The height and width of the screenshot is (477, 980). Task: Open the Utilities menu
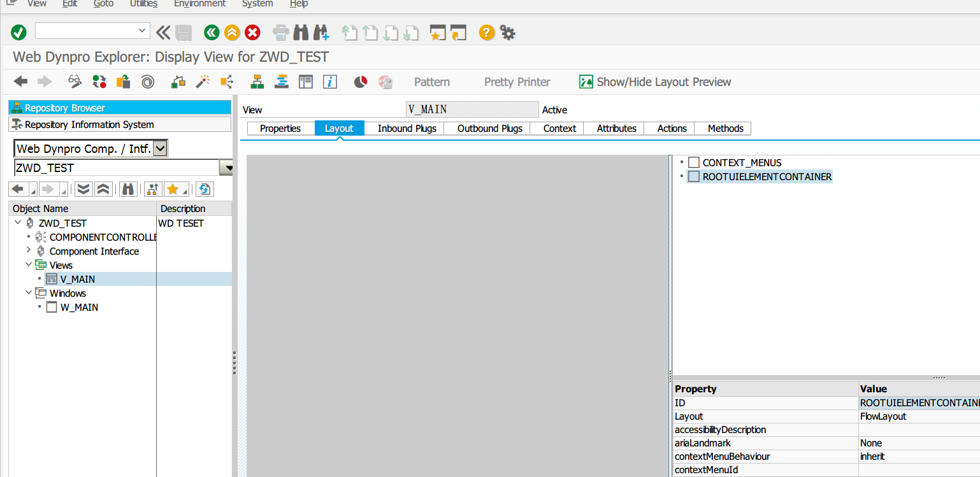pos(143,4)
